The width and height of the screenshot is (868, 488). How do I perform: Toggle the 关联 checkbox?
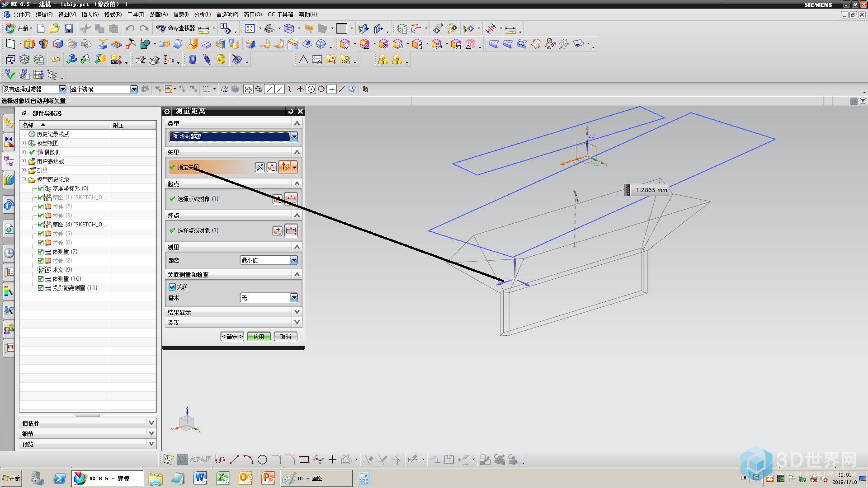tap(172, 287)
